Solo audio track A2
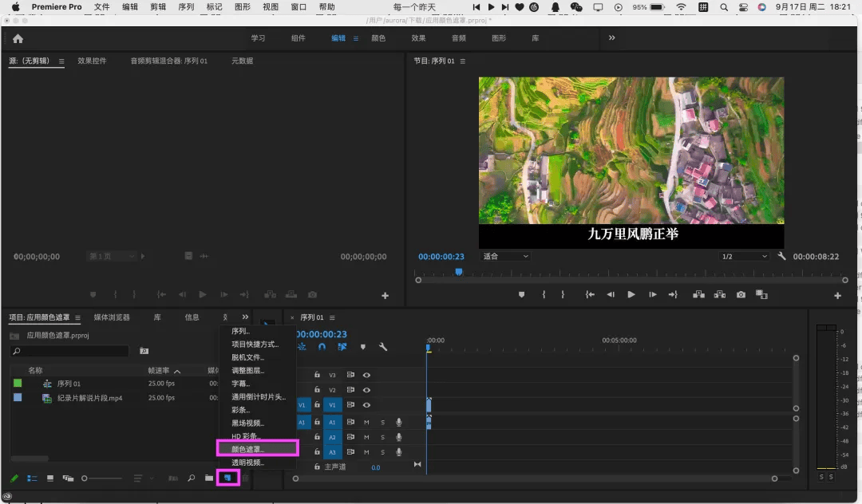This screenshot has width=862, height=504. click(382, 437)
